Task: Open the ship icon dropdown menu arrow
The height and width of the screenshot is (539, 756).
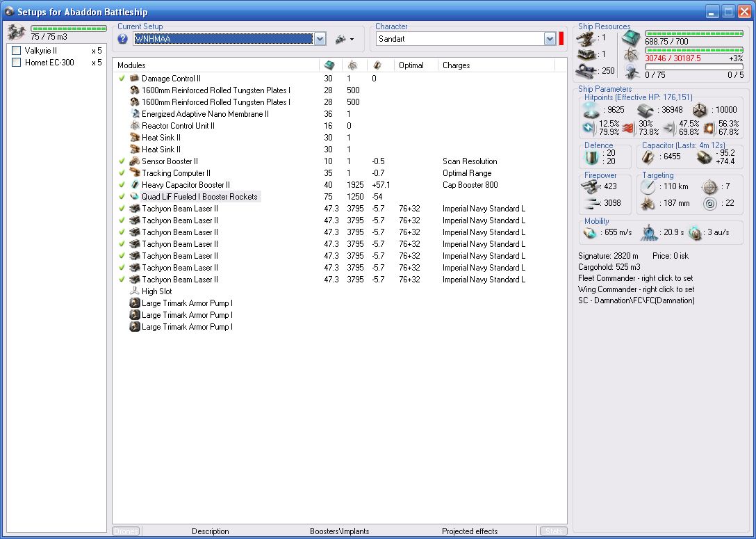Action: (352, 40)
